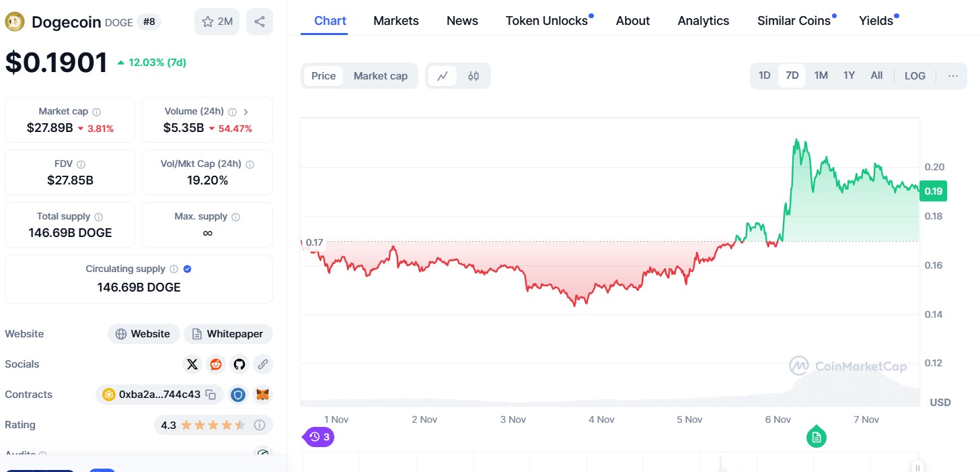Click Total supply info icon
The width and height of the screenshot is (980, 472).
(x=99, y=217)
